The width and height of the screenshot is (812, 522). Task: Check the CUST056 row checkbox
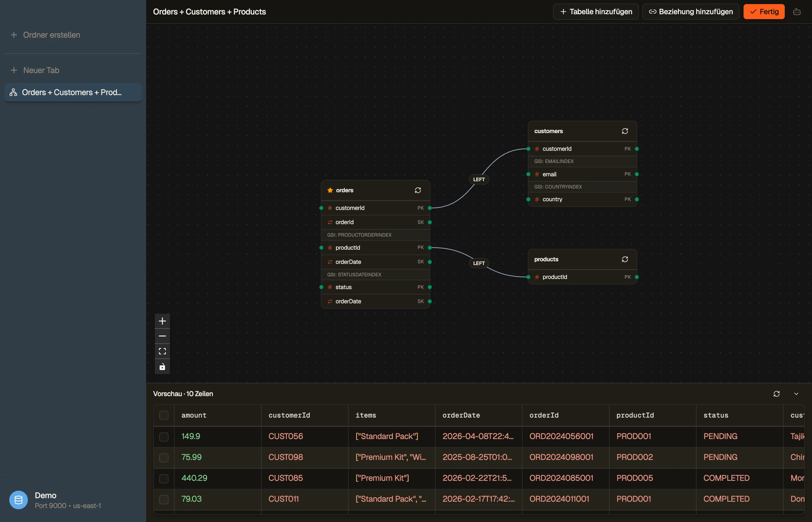164,436
